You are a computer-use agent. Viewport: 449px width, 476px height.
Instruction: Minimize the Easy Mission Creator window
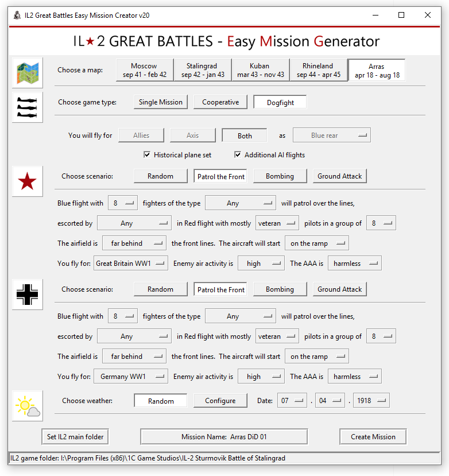[376, 15]
